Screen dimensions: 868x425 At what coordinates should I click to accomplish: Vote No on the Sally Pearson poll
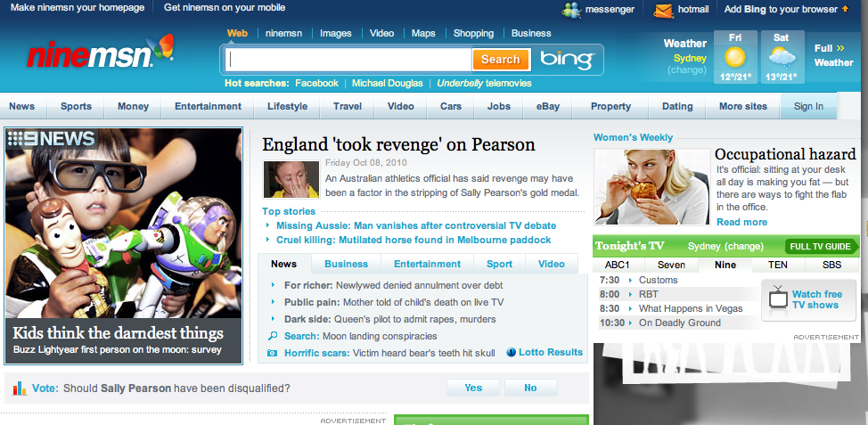pos(530,388)
